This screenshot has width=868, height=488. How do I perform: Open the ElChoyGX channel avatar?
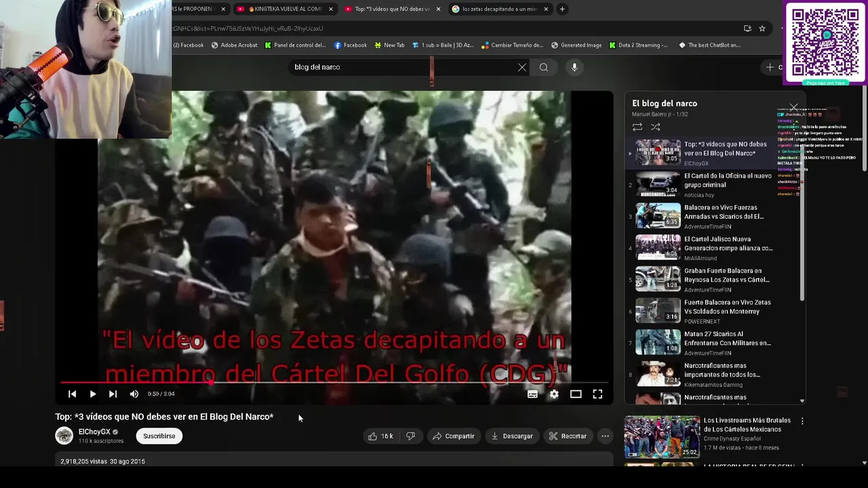[64, 436]
